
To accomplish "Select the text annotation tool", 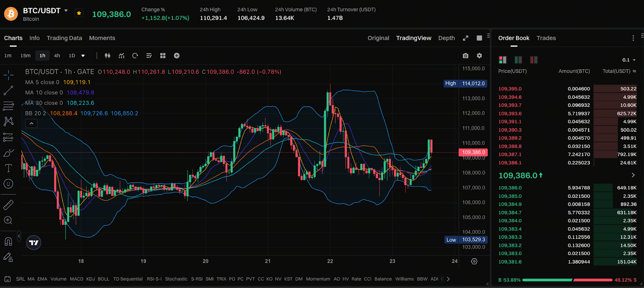I will pos(8,168).
